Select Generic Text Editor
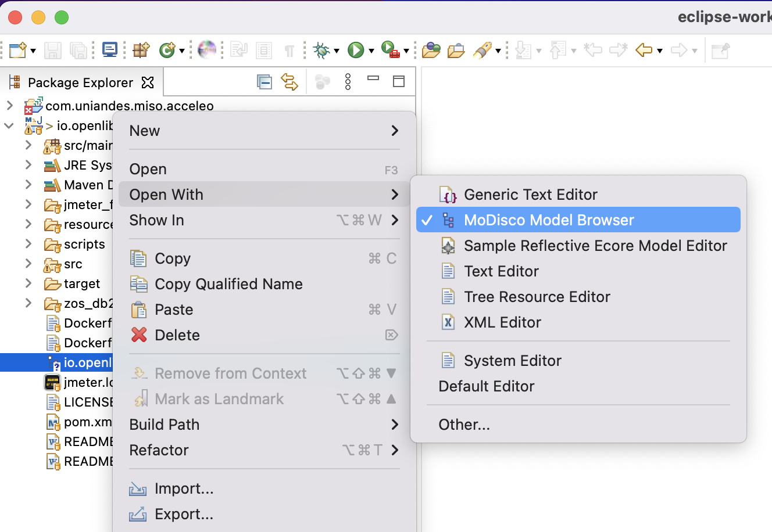The image size is (772, 532). point(578,195)
